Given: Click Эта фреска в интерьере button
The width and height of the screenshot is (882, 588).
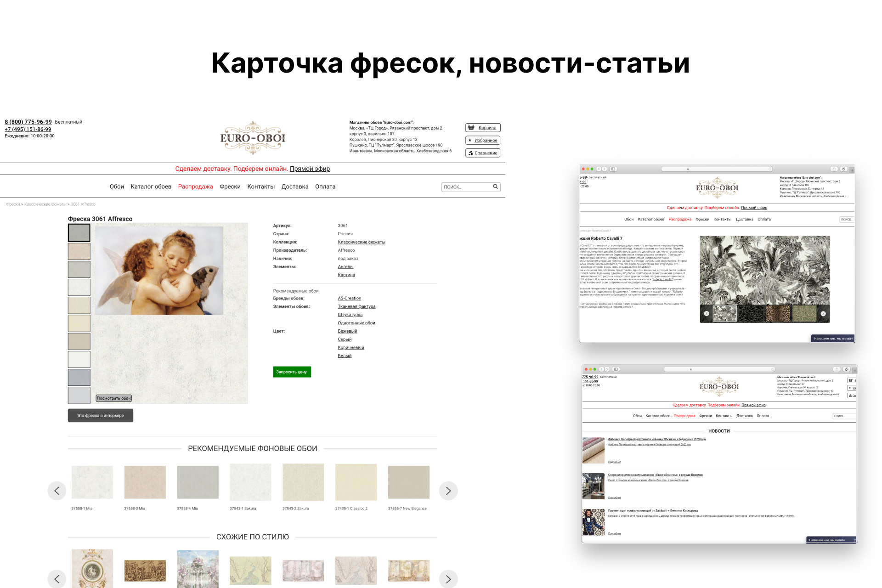Looking at the screenshot, I should click(101, 416).
